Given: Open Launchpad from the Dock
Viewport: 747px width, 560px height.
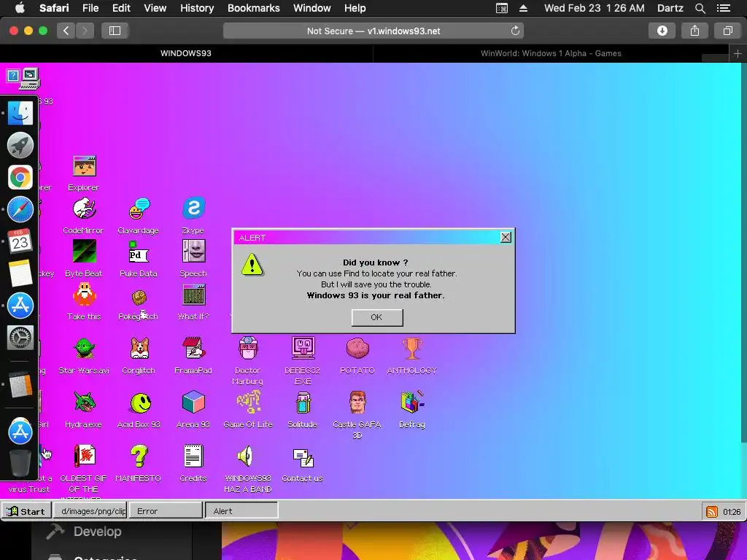Looking at the screenshot, I should pos(20,145).
